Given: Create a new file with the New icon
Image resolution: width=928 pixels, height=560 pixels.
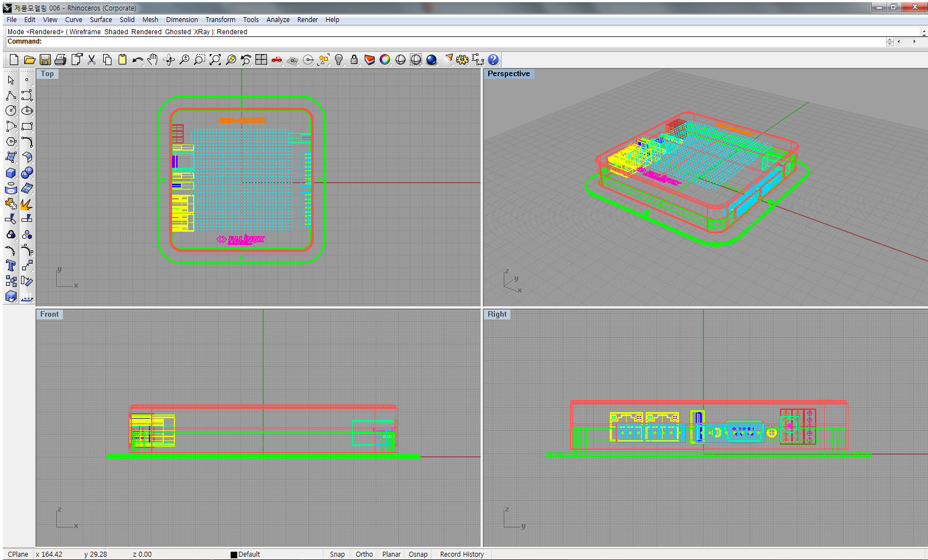Looking at the screenshot, I should point(14,60).
